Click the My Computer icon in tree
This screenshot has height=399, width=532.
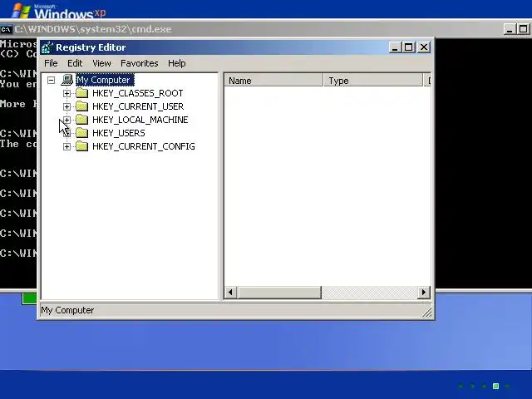pos(67,80)
